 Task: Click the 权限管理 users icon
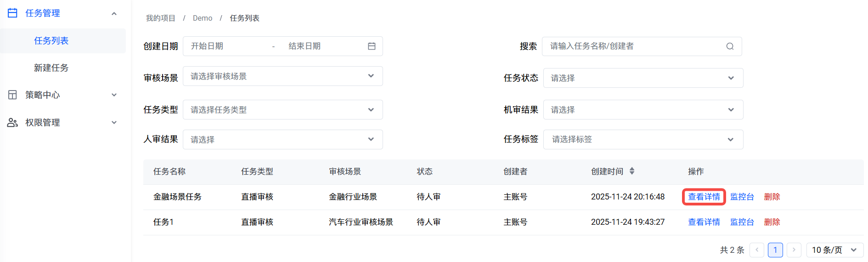(x=12, y=122)
